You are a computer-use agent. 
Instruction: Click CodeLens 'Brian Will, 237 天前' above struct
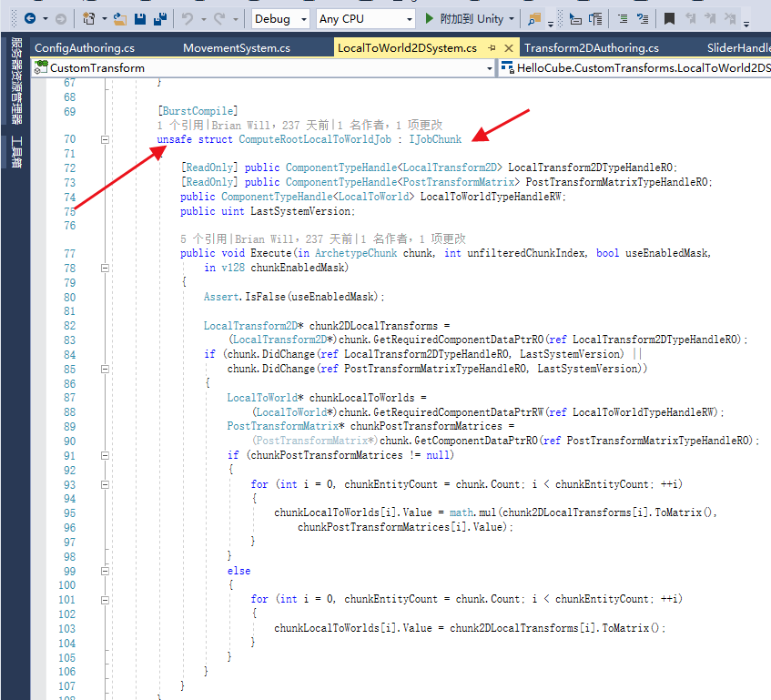click(270, 126)
